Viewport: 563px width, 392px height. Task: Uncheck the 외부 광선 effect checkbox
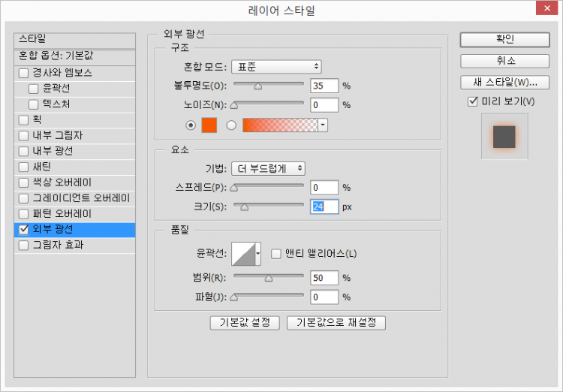tap(24, 229)
